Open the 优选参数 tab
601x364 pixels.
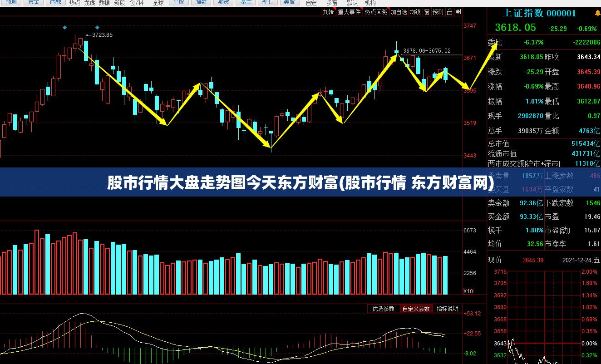click(384, 309)
